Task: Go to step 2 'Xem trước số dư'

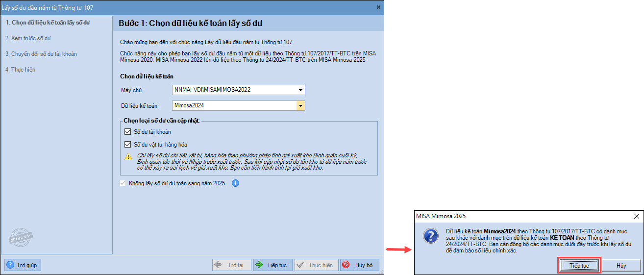Action: [x=28, y=38]
